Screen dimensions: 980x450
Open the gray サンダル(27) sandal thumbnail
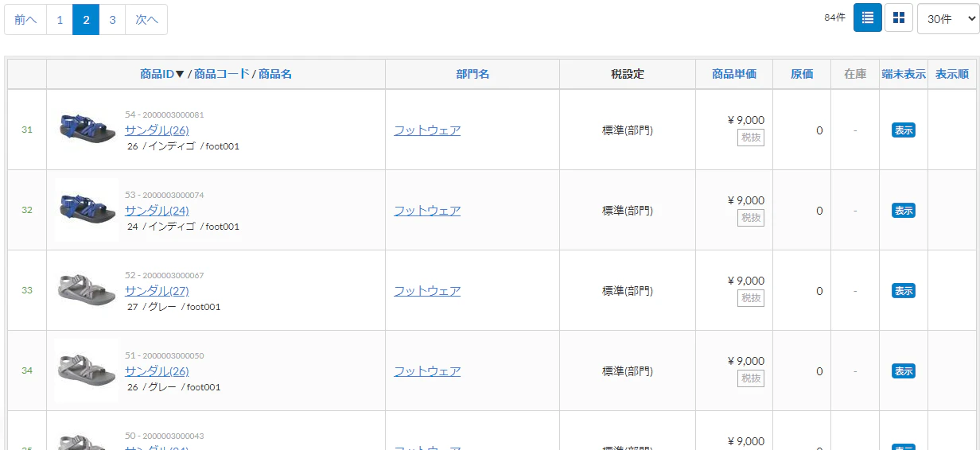(87, 289)
